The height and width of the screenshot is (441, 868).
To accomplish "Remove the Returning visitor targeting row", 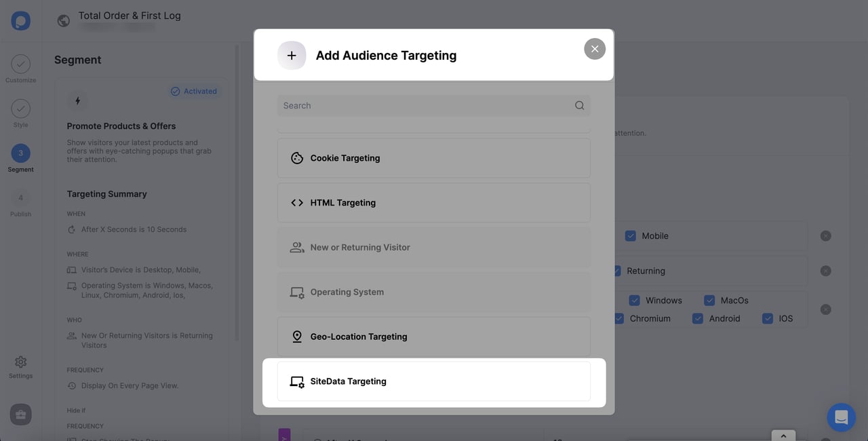I will pyautogui.click(x=825, y=271).
